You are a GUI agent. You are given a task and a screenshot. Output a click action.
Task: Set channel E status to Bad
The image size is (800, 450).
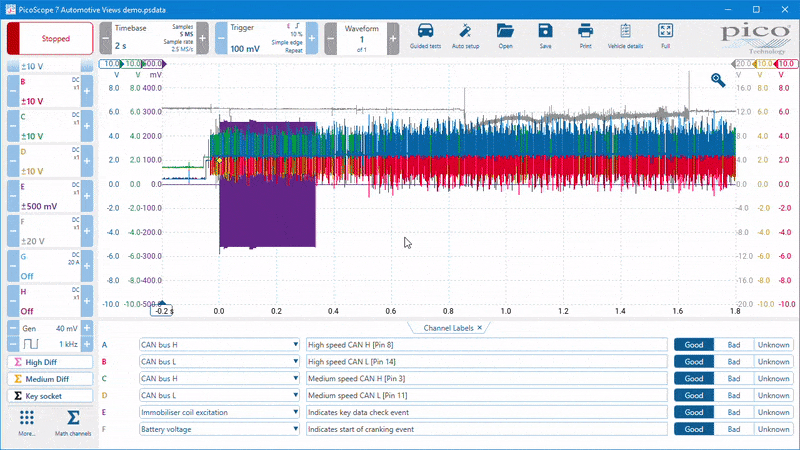click(x=734, y=412)
